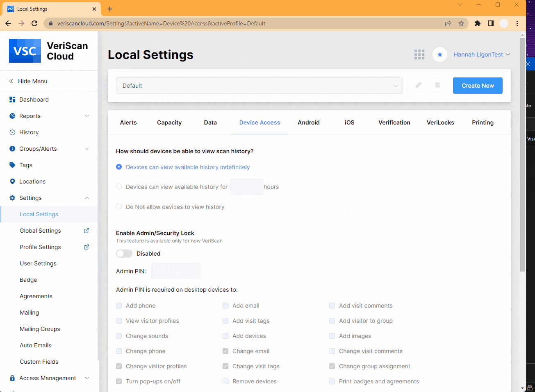Image resolution: width=535 pixels, height=392 pixels.
Task: Click the Hide Menu double-chevron icon
Action: click(x=11, y=81)
